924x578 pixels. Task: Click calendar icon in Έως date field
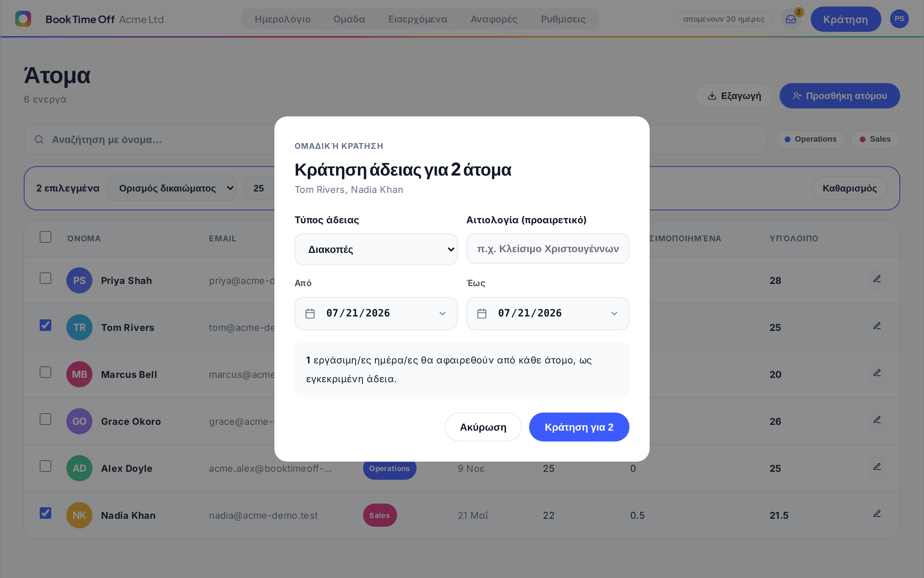(482, 314)
